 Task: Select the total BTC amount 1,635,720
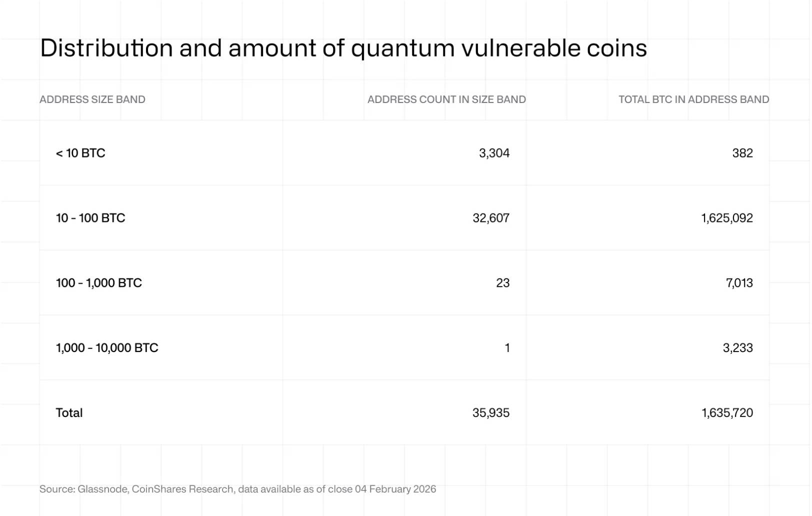(x=727, y=413)
